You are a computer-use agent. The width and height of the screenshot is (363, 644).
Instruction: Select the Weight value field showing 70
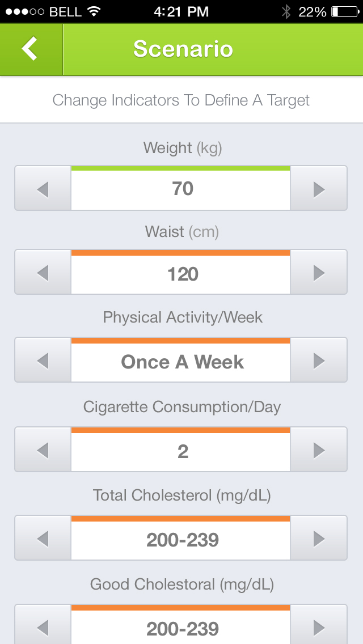coord(181,189)
